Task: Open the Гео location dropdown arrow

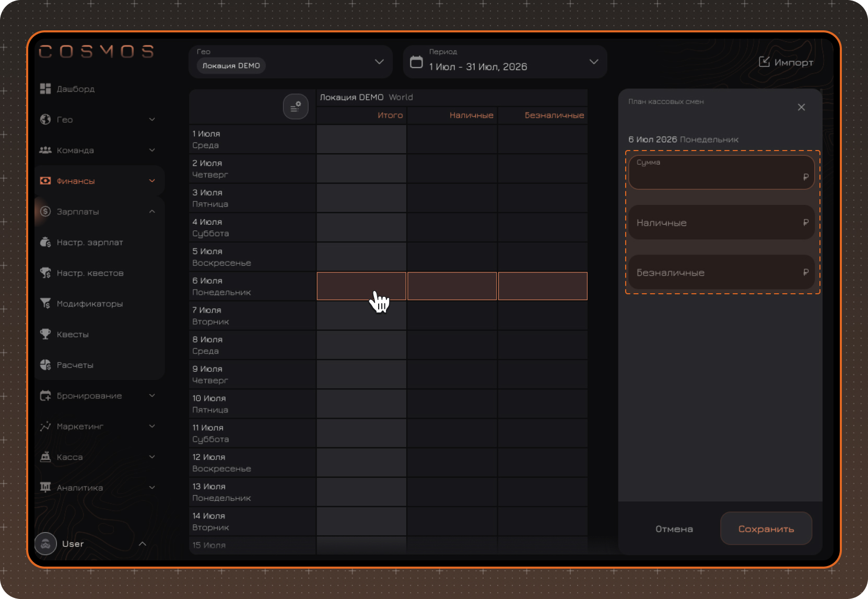Action: pyautogui.click(x=379, y=62)
